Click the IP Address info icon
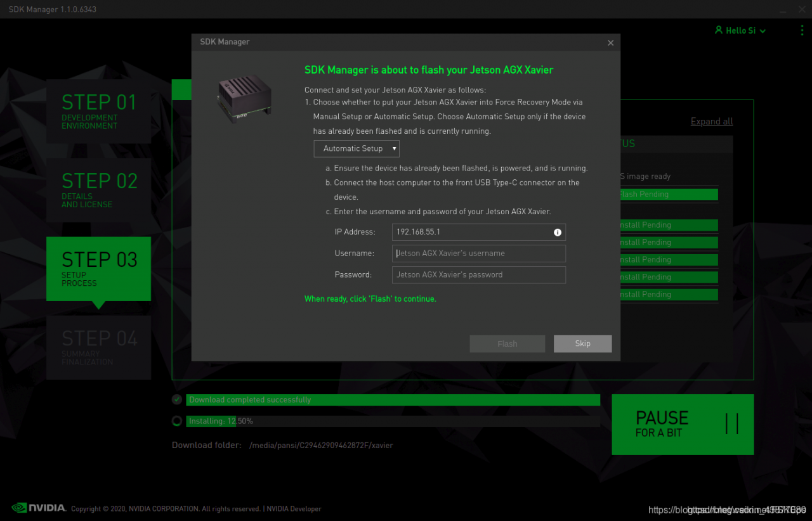Image resolution: width=812 pixels, height=521 pixels. click(x=558, y=232)
